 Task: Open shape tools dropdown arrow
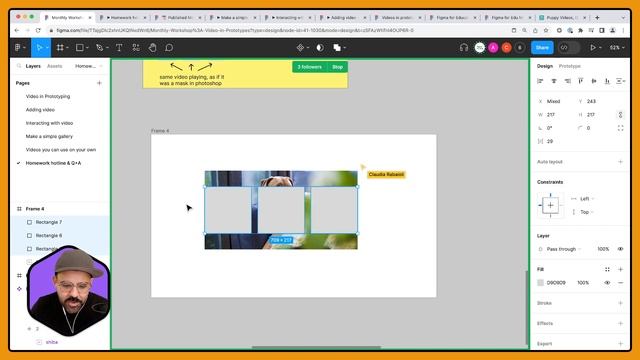pos(87,48)
